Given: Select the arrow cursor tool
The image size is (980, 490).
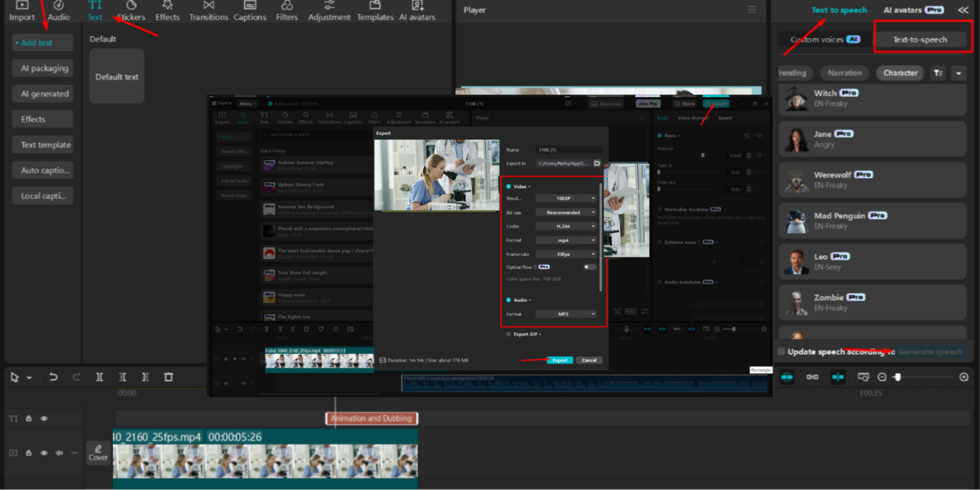Looking at the screenshot, I should pos(14,377).
